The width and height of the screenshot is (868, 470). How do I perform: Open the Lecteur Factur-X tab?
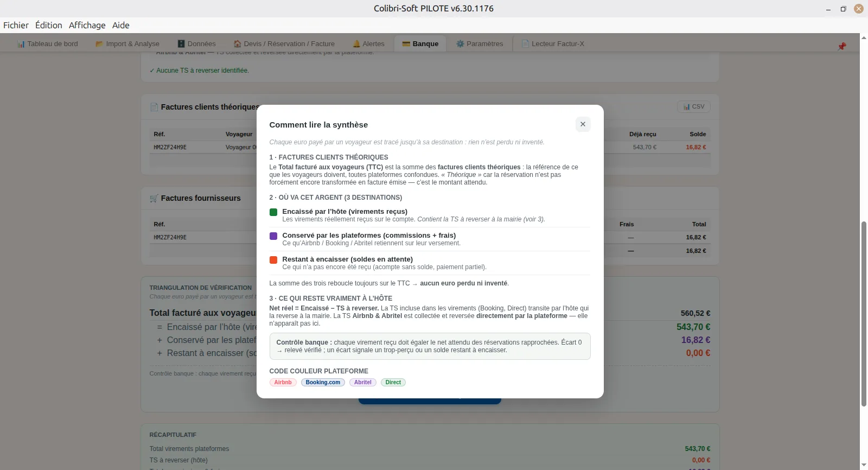(553, 44)
